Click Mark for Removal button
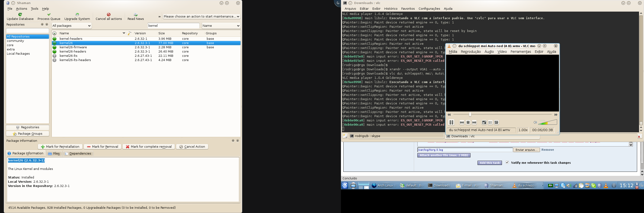Viewport: 644px width, 213px height. (x=103, y=147)
